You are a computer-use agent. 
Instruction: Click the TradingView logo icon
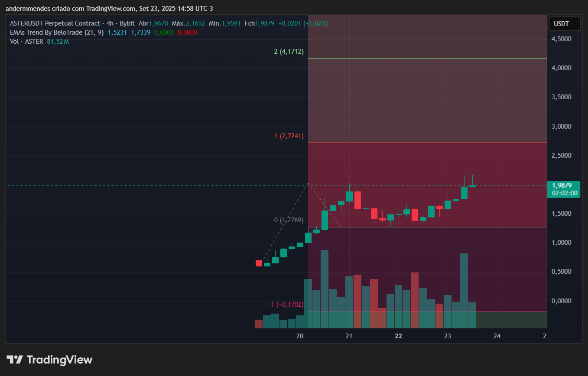[x=15, y=360]
